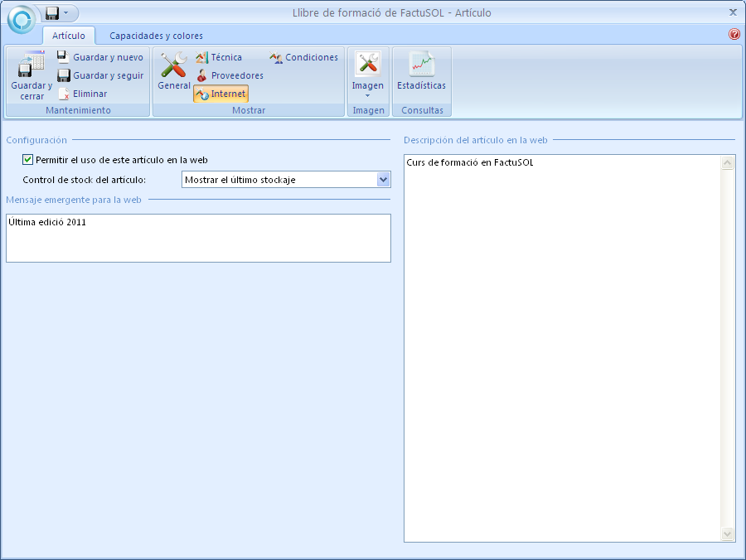
Task: Click inside the Mensaje emergente text box
Action: coord(198,239)
